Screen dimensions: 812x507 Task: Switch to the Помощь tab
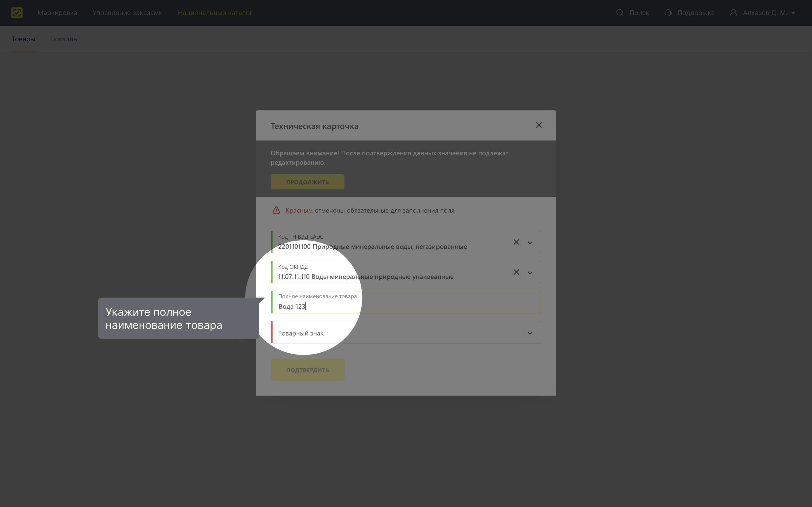click(63, 39)
